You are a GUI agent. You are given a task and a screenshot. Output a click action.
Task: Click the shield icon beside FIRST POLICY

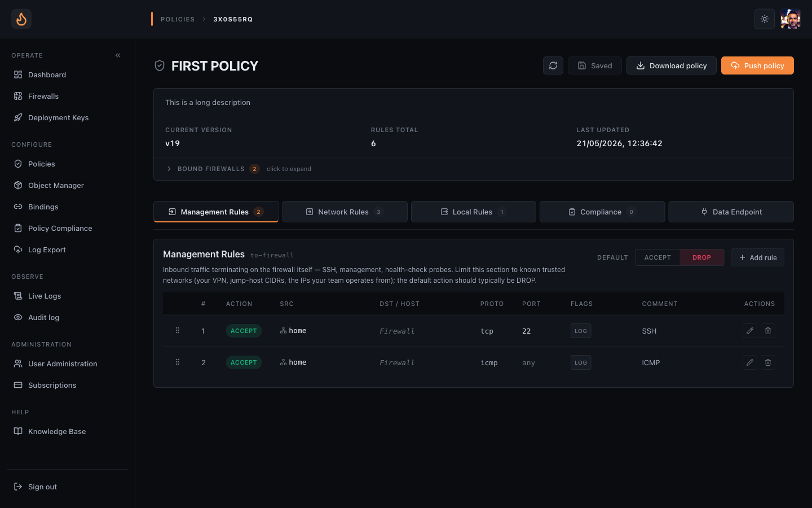(160, 66)
